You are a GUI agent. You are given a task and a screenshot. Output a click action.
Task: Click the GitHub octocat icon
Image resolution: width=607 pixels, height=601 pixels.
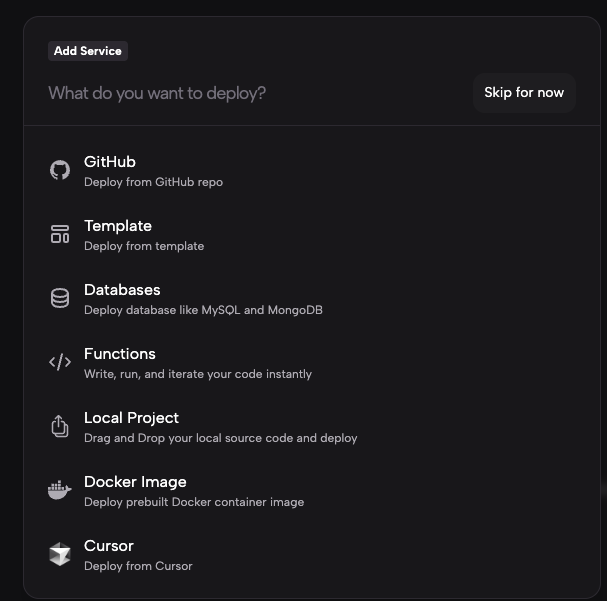[60, 170]
